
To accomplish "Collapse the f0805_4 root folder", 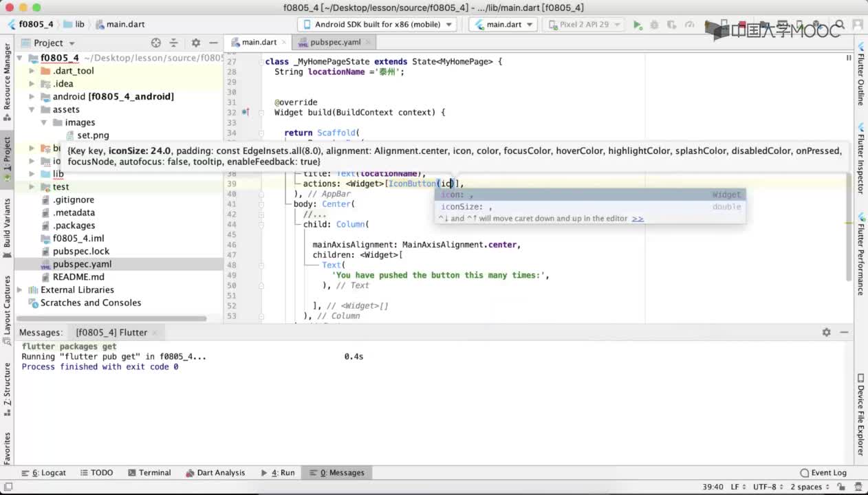I will 20,58.
